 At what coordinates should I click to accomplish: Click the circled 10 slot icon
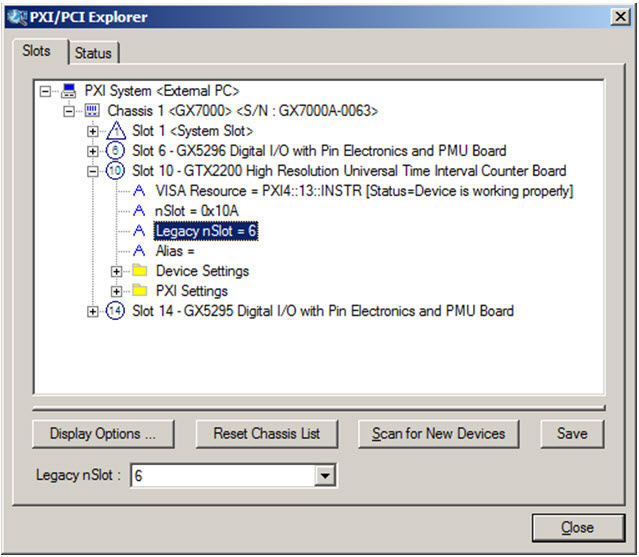click(x=115, y=171)
